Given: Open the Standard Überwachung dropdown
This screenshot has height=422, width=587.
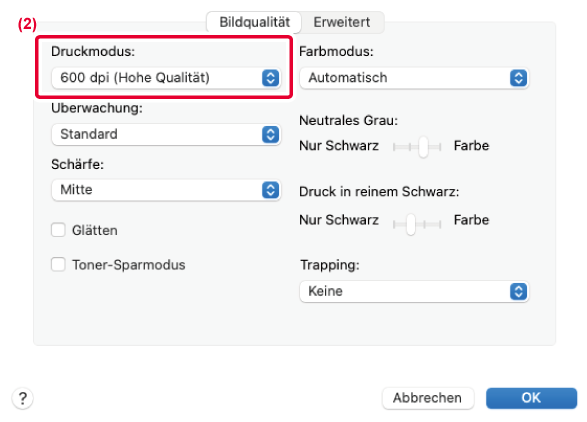Looking at the screenshot, I should 166,134.
